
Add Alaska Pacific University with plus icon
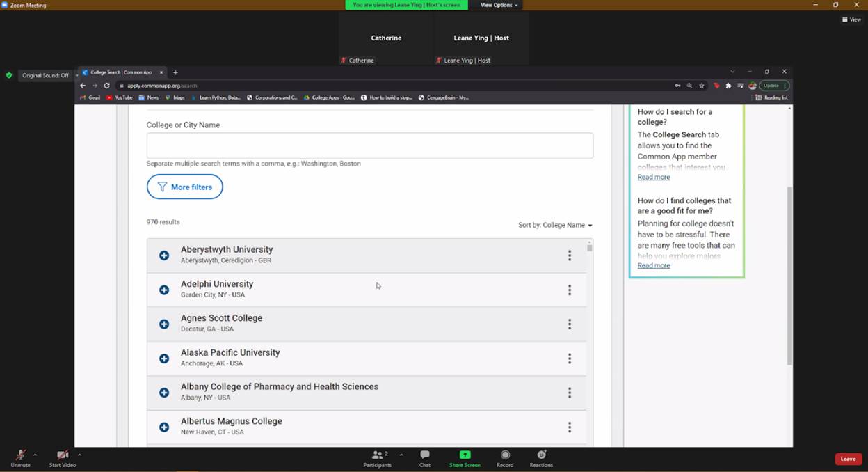tap(164, 359)
